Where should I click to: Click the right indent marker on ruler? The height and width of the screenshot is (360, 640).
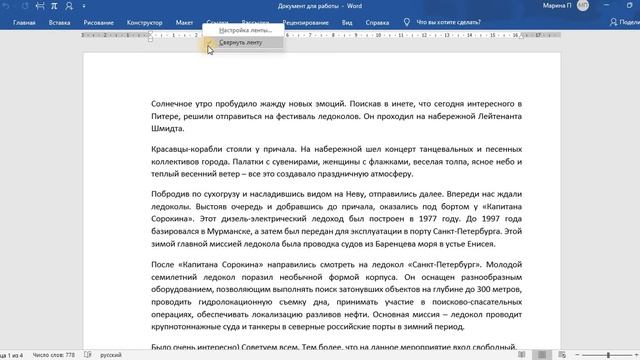[x=522, y=37]
